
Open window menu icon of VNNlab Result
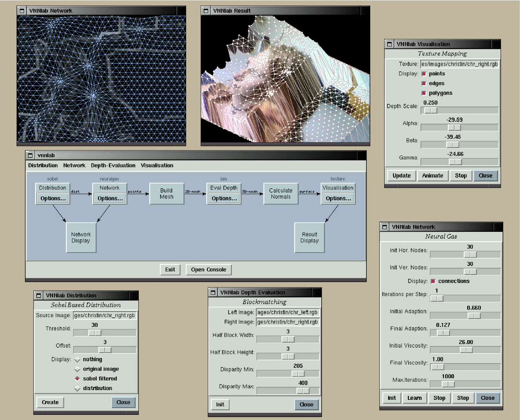pos(205,11)
